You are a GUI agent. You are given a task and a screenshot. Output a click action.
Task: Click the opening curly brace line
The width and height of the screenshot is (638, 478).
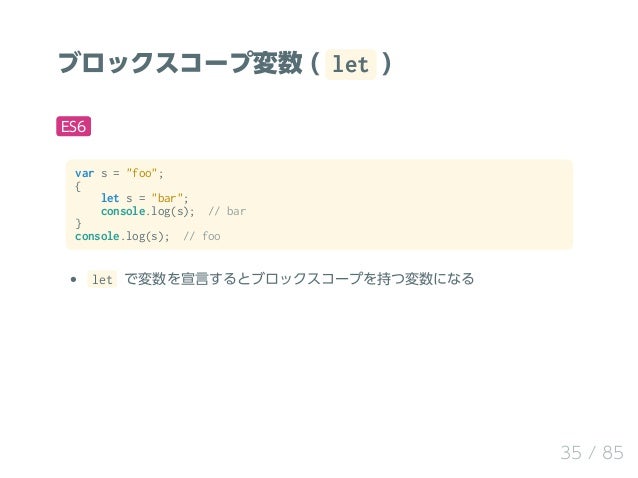coord(78,186)
